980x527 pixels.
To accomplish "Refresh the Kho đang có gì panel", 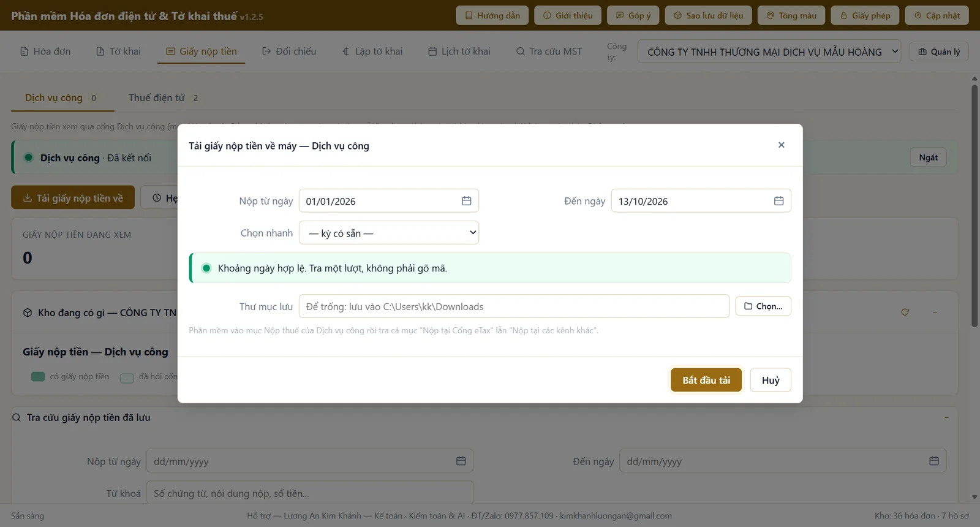I will pyautogui.click(x=905, y=313).
